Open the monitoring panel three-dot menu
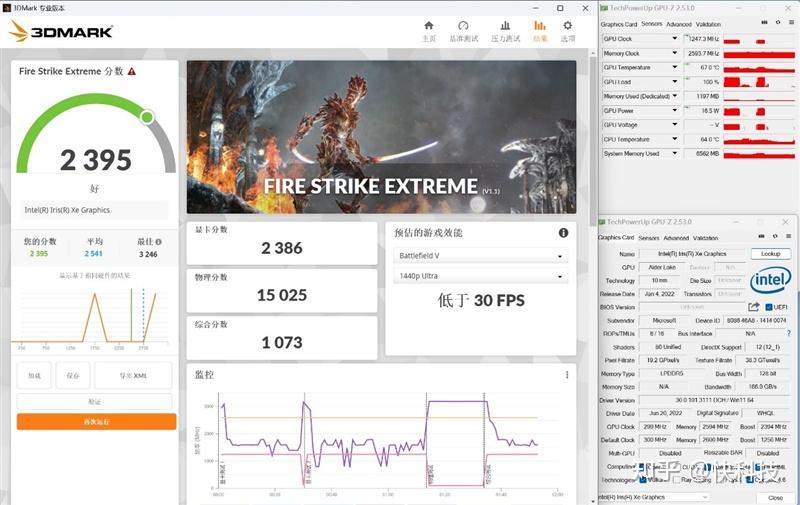800x505 pixels. [567, 375]
